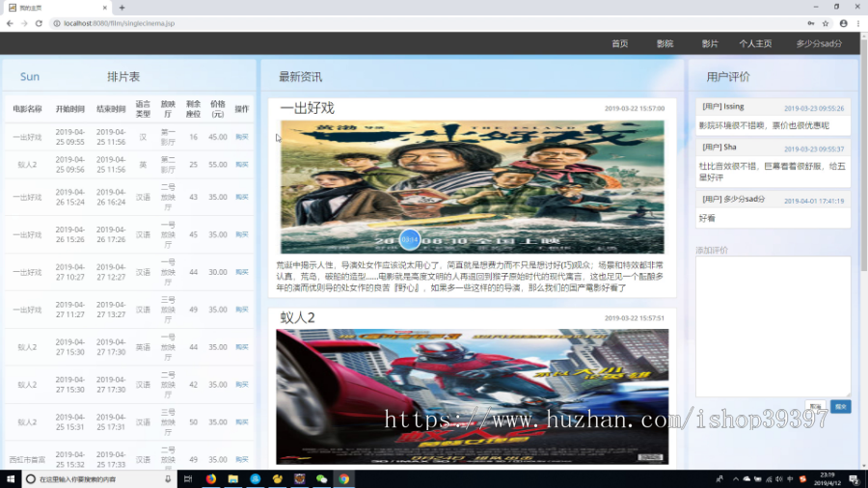Click the microphone icon in taskbar search

point(168,479)
